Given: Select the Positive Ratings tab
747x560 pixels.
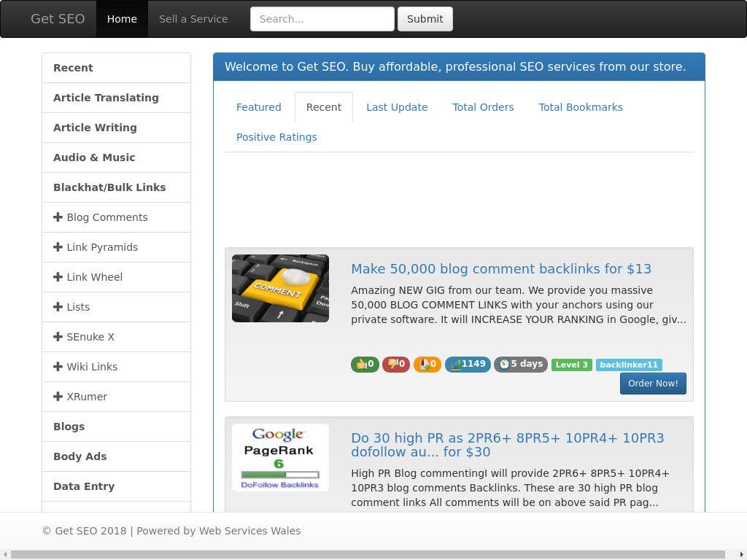Looking at the screenshot, I should click(276, 137).
